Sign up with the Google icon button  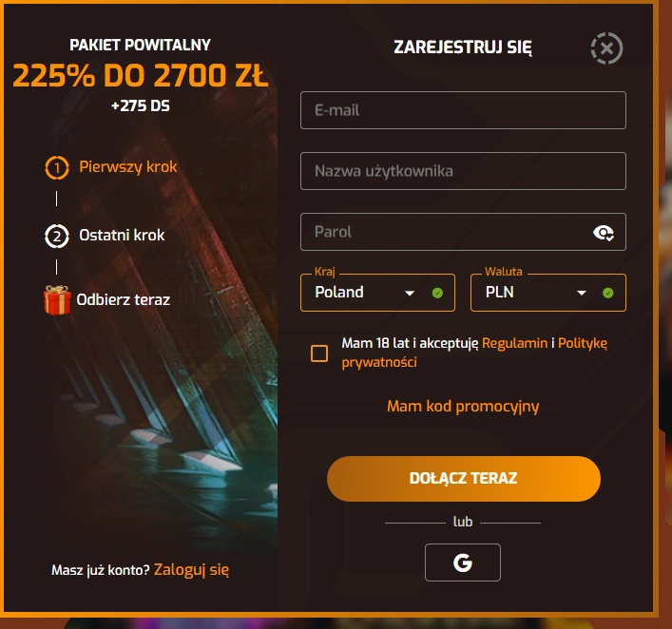pos(463,562)
